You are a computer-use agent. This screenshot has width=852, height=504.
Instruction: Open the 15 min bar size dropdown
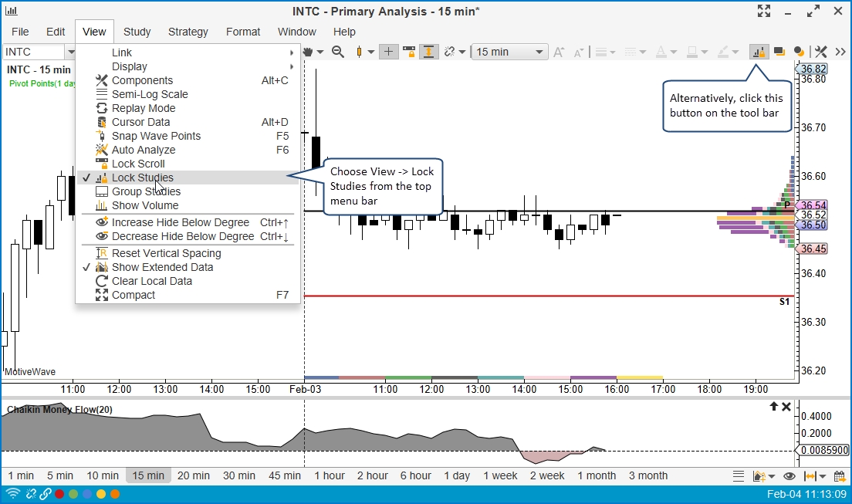(x=509, y=52)
